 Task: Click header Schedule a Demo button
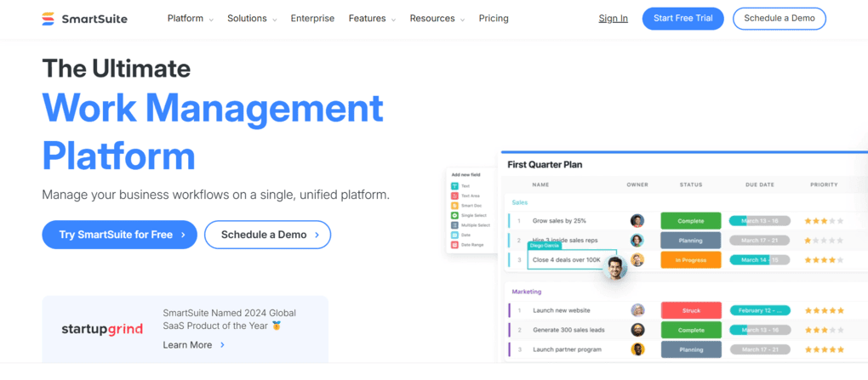[x=779, y=18]
